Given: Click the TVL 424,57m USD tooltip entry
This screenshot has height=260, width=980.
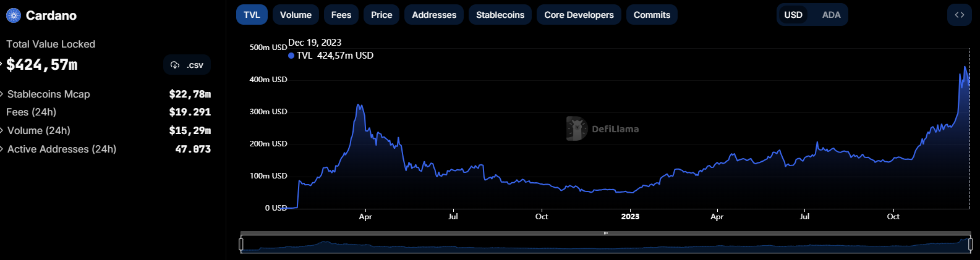Looking at the screenshot, I should (331, 56).
